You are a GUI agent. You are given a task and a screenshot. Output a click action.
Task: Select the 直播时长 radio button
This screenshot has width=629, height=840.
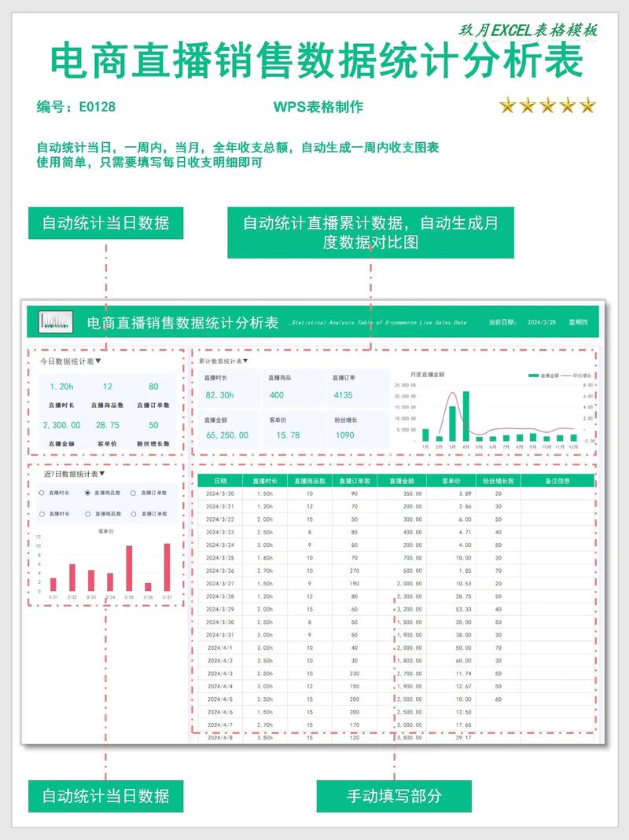pos(42,493)
